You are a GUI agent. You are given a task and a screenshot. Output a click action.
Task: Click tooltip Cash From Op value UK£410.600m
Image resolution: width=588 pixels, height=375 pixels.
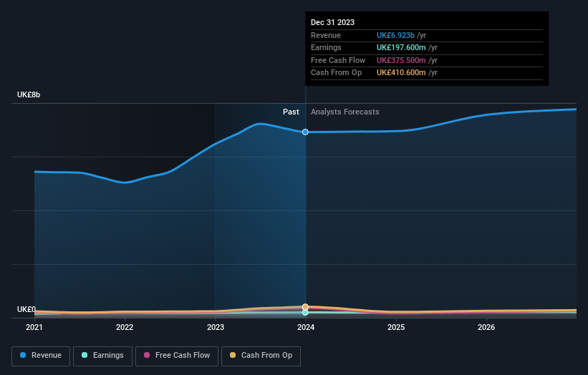401,73
